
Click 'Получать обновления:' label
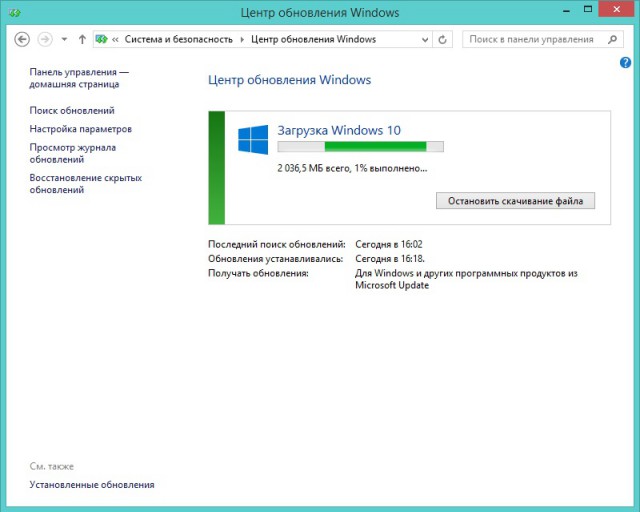pyautogui.click(x=258, y=273)
